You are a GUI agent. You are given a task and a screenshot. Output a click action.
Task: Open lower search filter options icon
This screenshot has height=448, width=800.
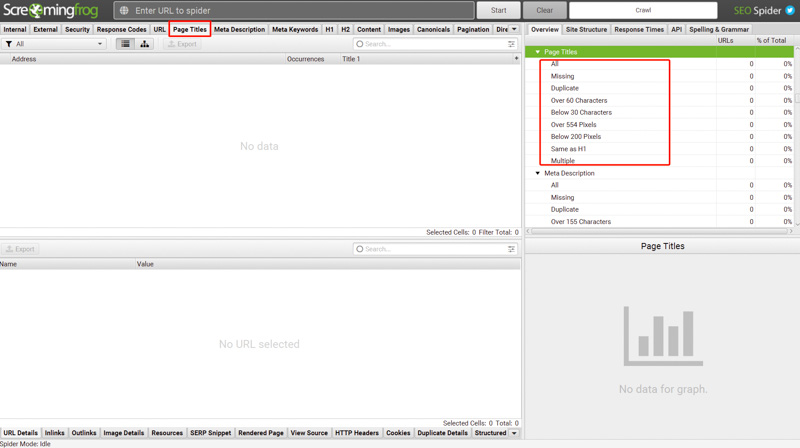coord(511,249)
